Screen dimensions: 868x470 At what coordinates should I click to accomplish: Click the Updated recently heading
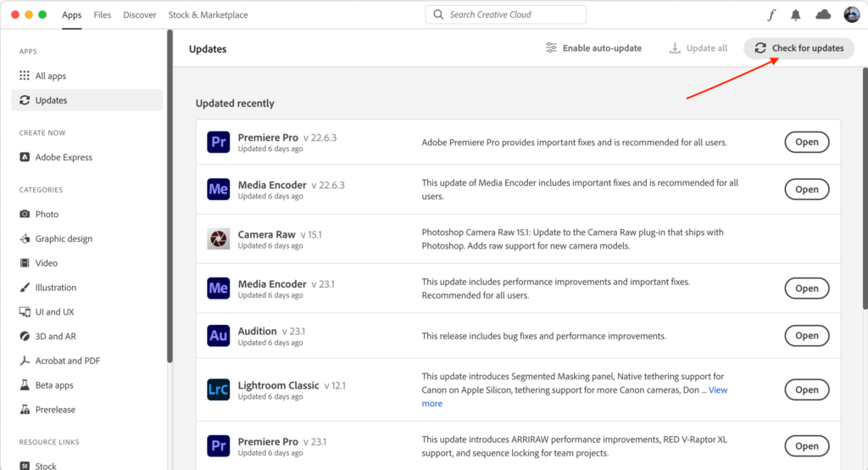pyautogui.click(x=235, y=104)
